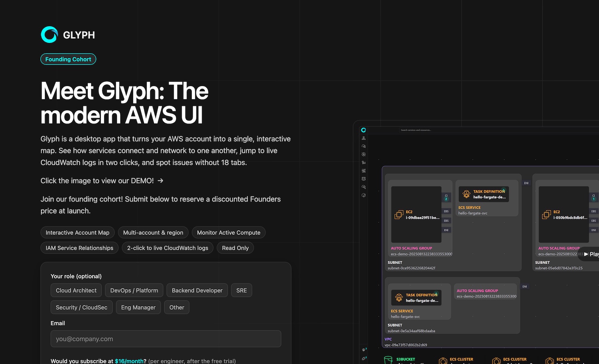Focus the Email input field
Screen dimensions: 599x364
(166, 339)
